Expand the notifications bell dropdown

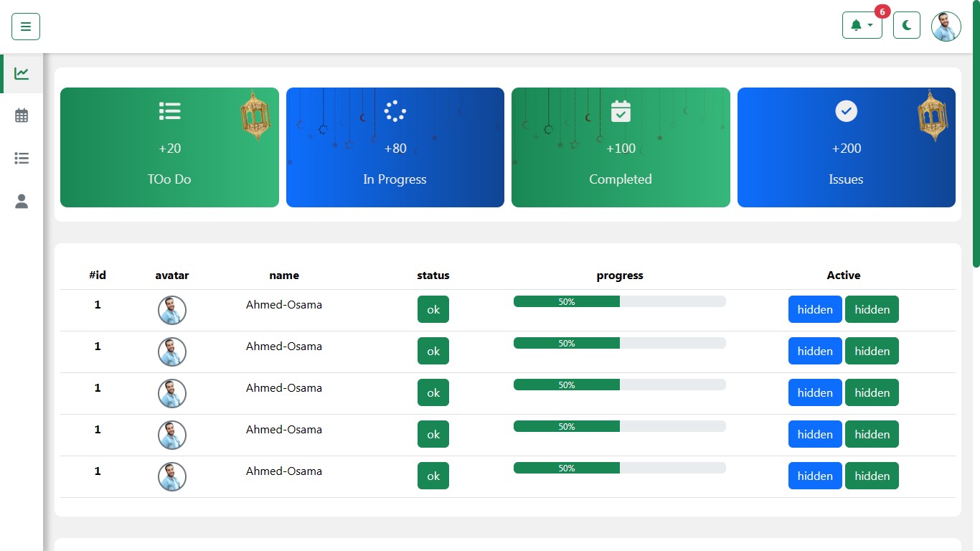(862, 26)
